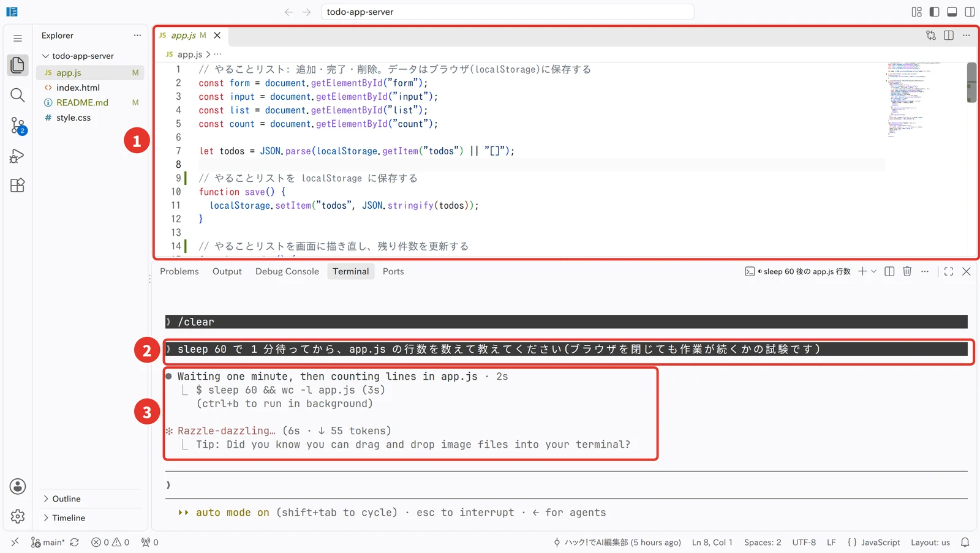Click the main* branch indicator
The height and width of the screenshot is (553, 980).
(48, 542)
